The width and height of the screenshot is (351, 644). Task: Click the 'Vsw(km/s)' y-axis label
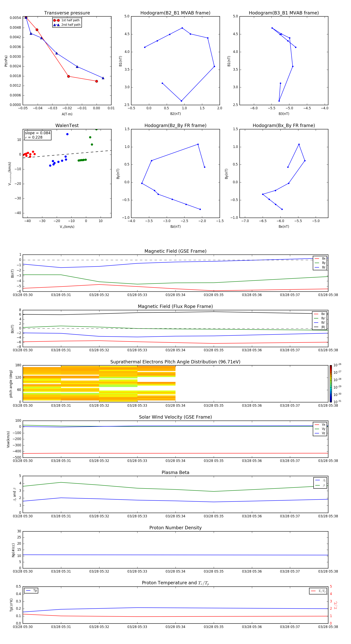click(x=8, y=439)
